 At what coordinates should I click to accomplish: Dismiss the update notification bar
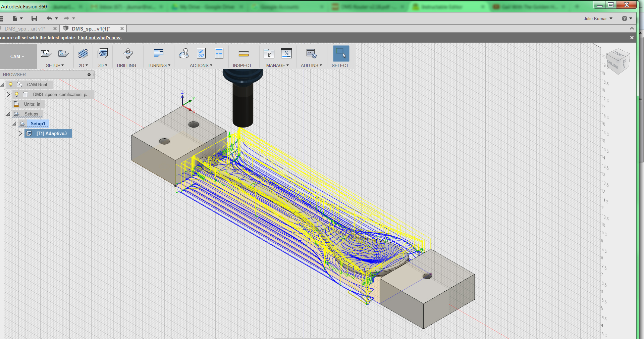(632, 38)
